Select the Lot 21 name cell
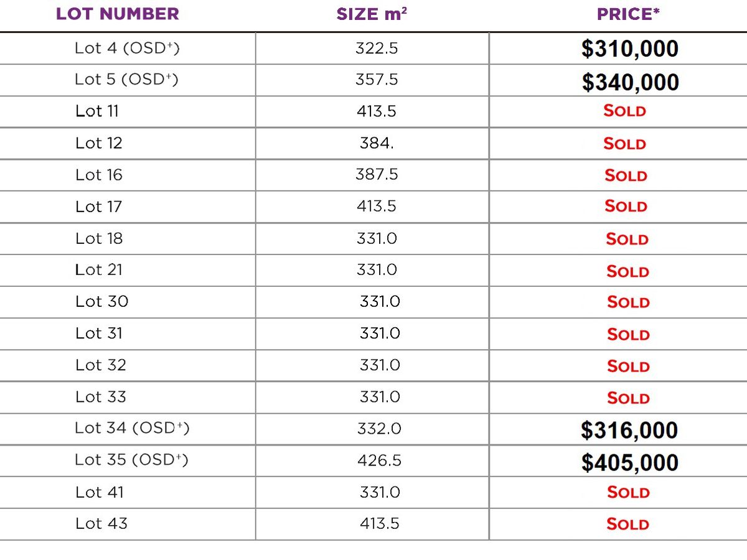 pos(98,270)
